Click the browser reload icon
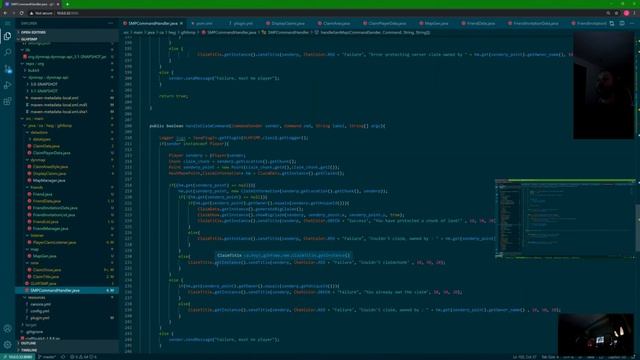This screenshot has height=360, width=640. tap(22, 13)
